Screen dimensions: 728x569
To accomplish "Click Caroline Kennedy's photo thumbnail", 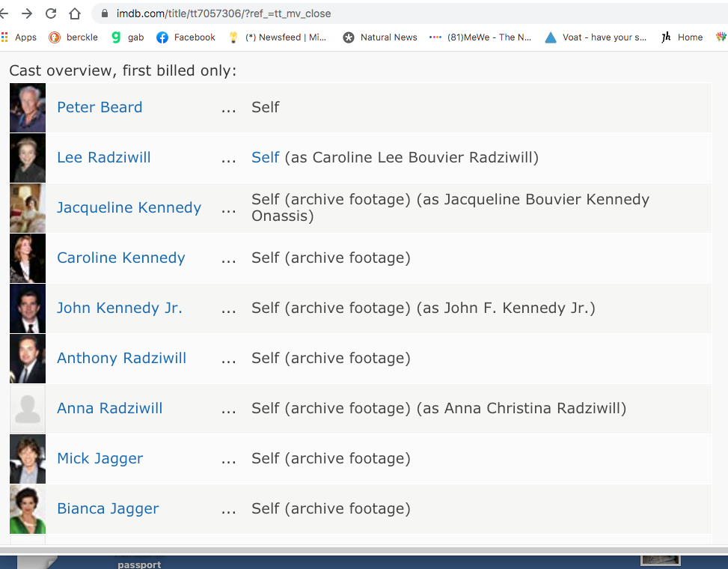I will click(28, 258).
